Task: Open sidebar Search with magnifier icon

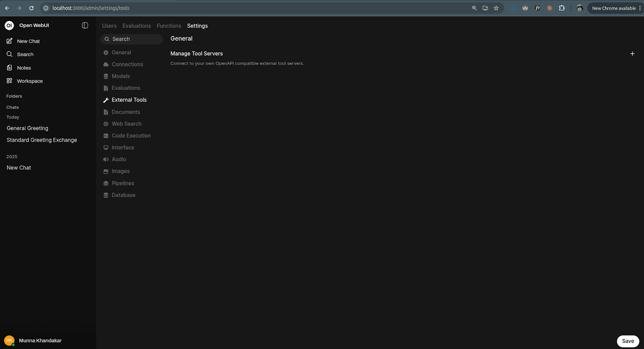Action: (x=25, y=54)
